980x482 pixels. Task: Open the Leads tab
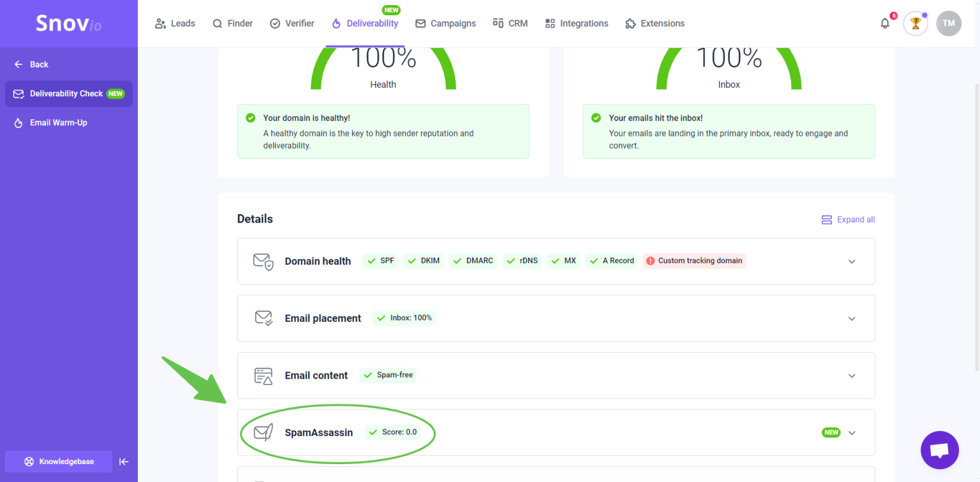[x=175, y=24]
